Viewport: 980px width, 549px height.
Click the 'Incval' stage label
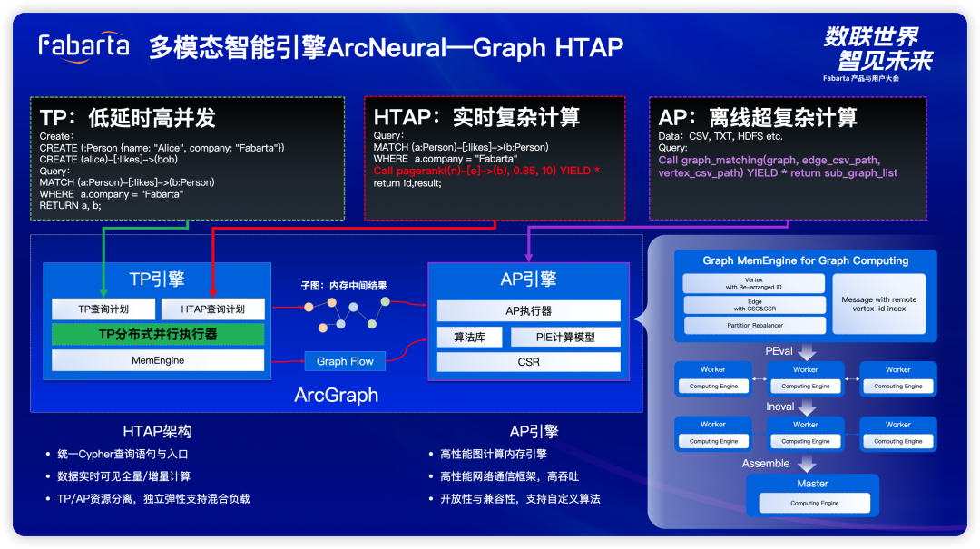(x=780, y=407)
